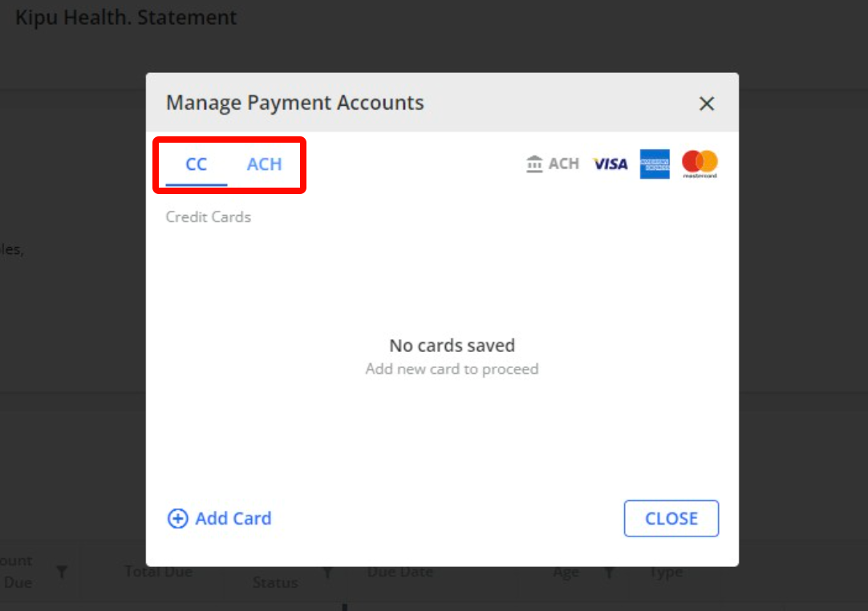Click the VISA card logo
The width and height of the screenshot is (868, 611).
click(x=610, y=164)
